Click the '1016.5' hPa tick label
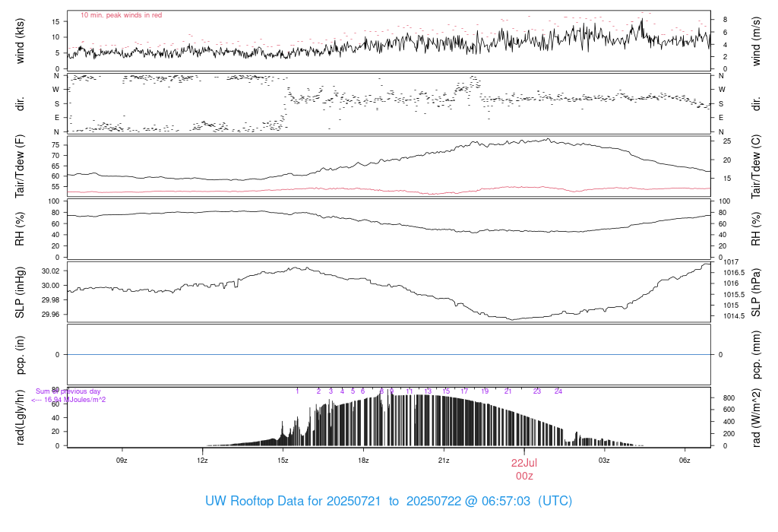 pos(734,272)
